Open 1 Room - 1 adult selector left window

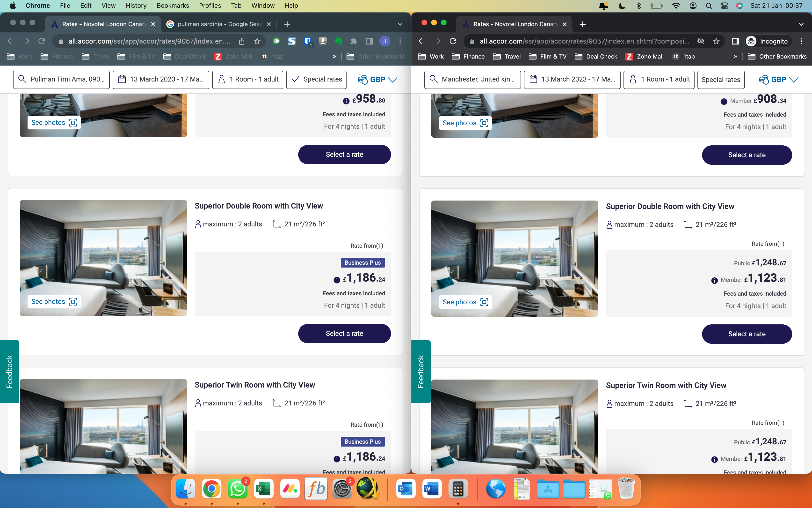pos(248,79)
